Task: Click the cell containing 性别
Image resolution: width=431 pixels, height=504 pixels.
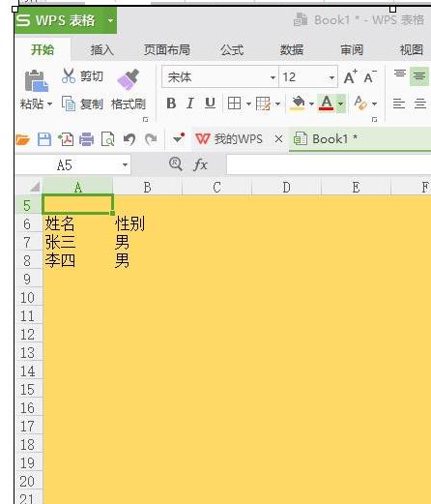Action: [x=148, y=223]
